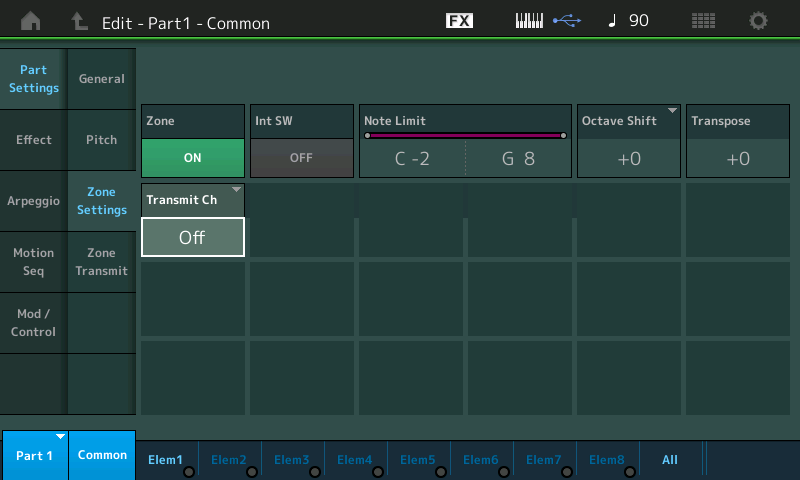Select the Common button

coord(102,455)
